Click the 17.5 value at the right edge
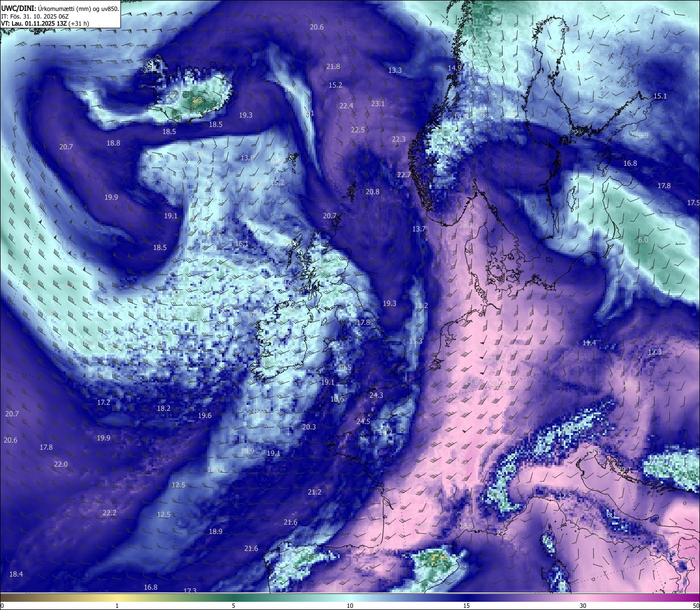 point(693,203)
